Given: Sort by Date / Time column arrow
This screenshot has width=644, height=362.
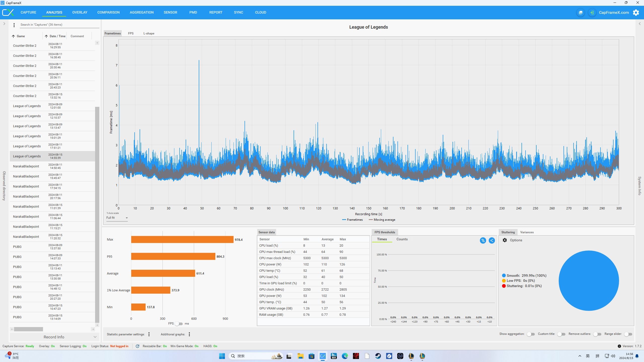Looking at the screenshot, I should [x=46, y=36].
